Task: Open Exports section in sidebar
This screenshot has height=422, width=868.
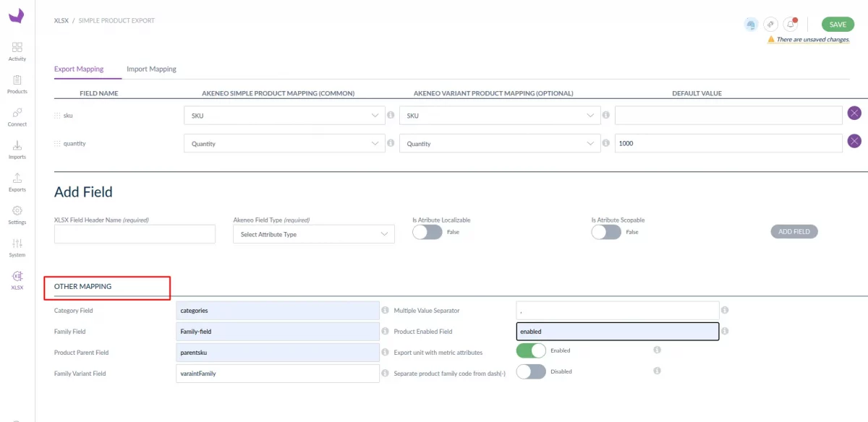Action: (x=17, y=181)
